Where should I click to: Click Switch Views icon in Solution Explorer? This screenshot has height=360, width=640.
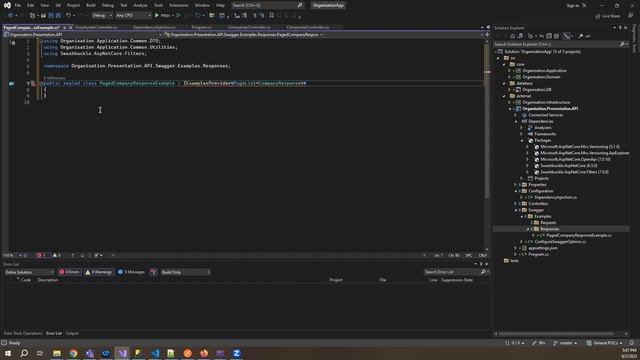coord(520,36)
